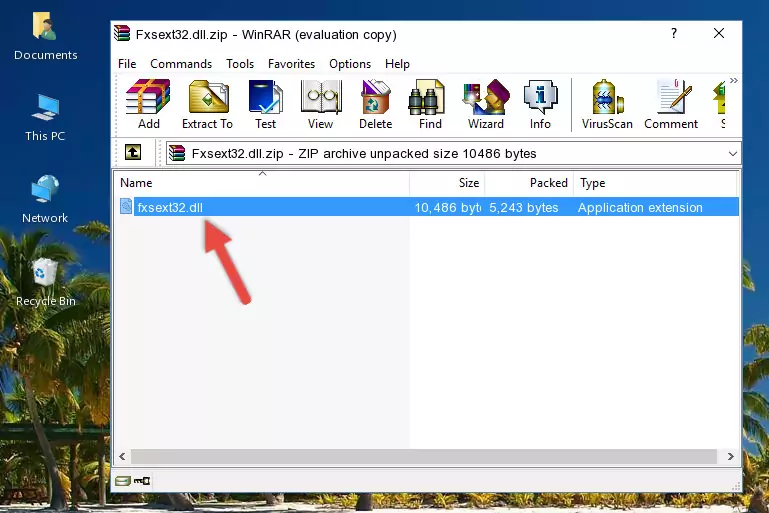Close the WinRAR window
The height and width of the screenshot is (513, 769).
tap(719, 33)
